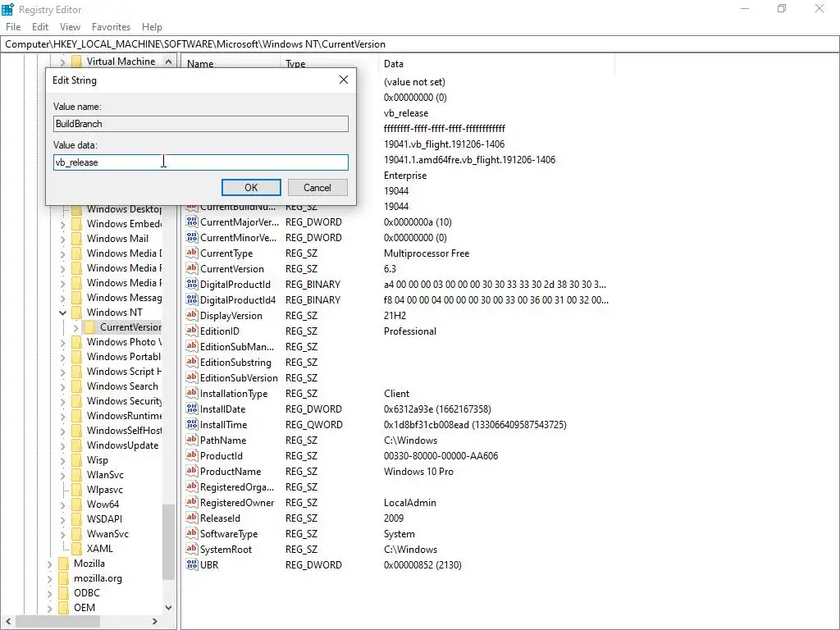Click the tree scrollbar down arrow
The height and width of the screenshot is (630, 840).
(169, 608)
